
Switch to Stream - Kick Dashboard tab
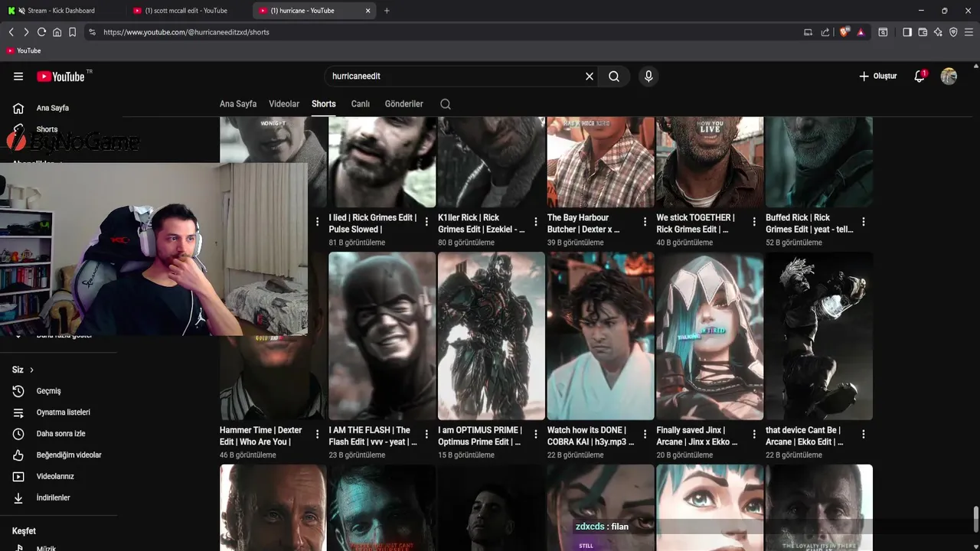(x=61, y=11)
